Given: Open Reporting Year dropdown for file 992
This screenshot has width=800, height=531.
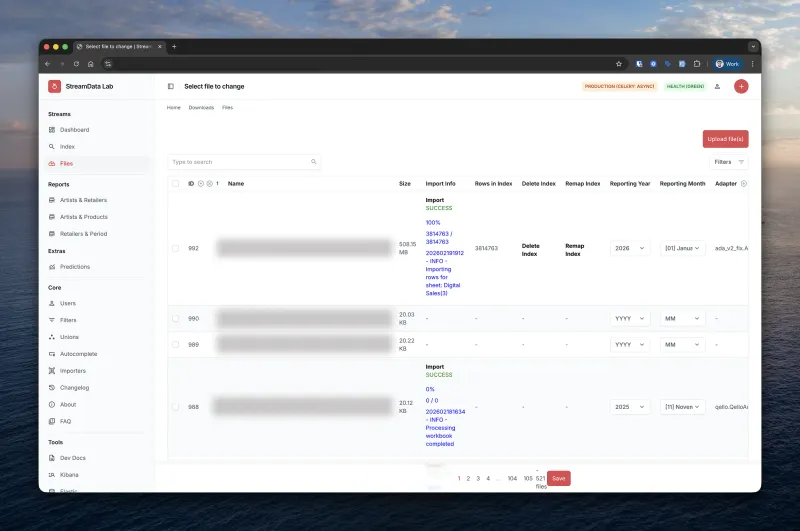Looking at the screenshot, I should (630, 248).
